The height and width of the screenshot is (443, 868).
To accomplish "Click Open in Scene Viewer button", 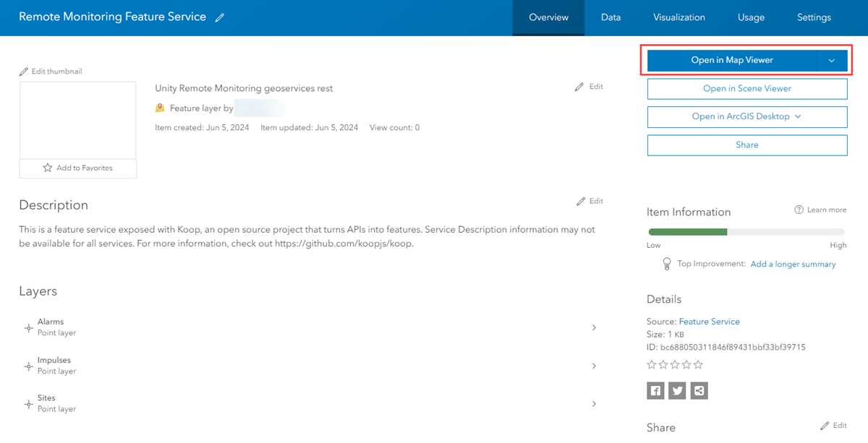I will [x=746, y=88].
